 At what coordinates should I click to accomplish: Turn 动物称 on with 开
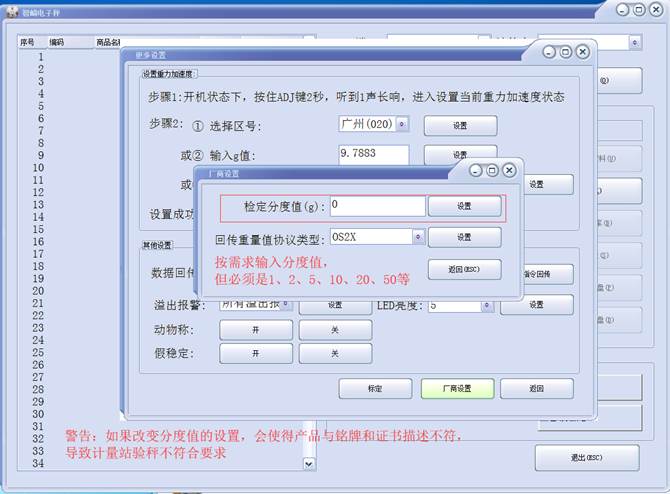[256, 330]
